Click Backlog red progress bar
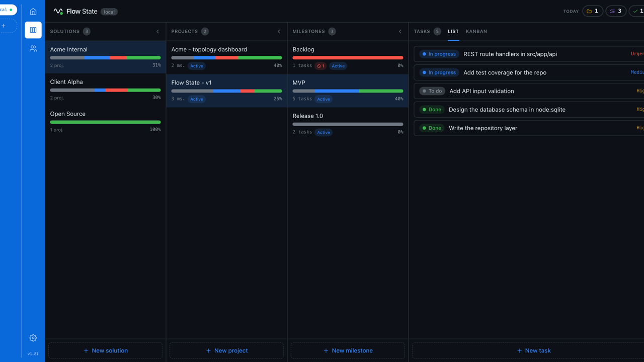This screenshot has height=362, width=644. (348, 58)
